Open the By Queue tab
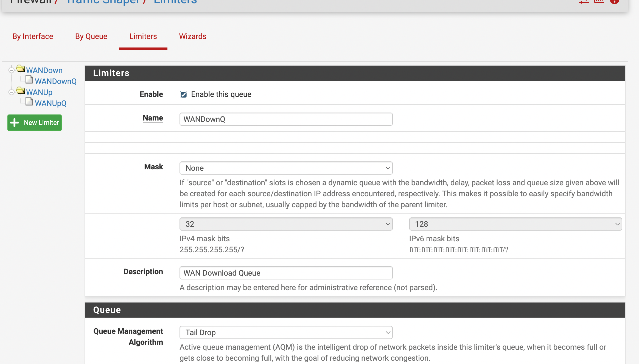 pos(91,37)
